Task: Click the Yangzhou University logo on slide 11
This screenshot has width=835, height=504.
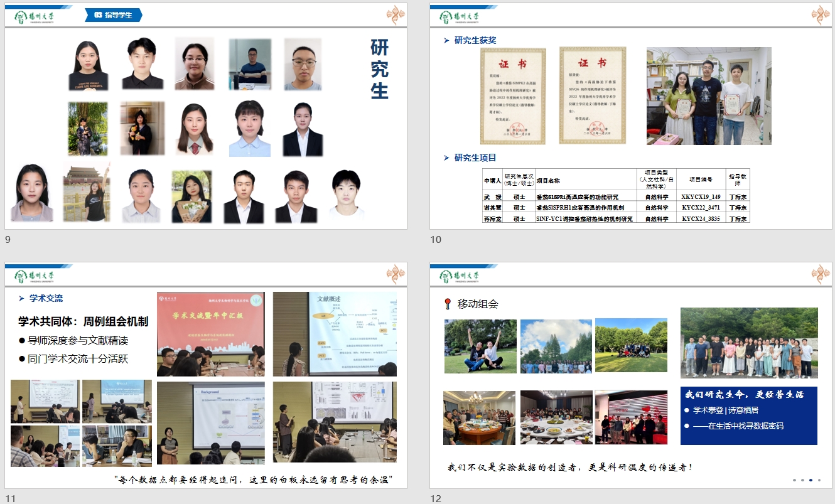Action: click(34, 276)
